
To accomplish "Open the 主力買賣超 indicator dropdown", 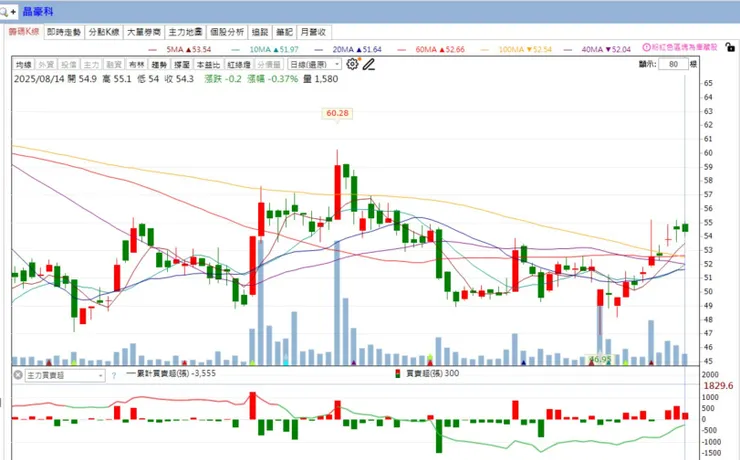I will click(x=65, y=376).
